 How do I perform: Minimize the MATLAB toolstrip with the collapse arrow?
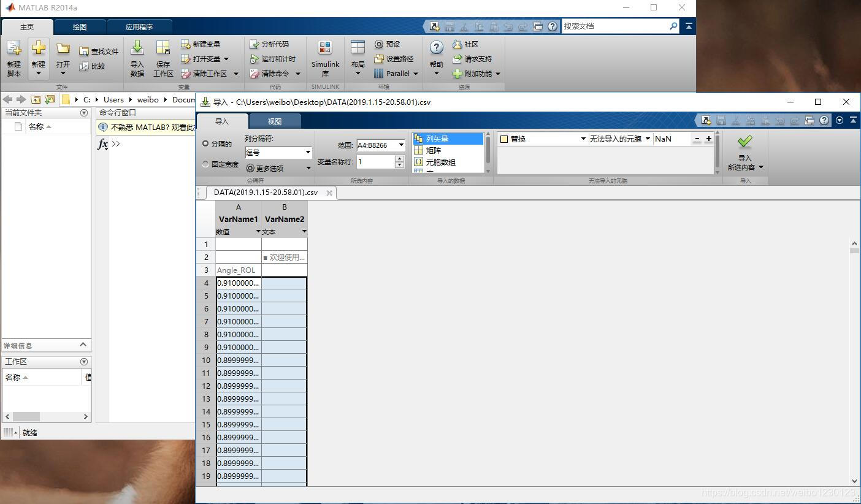tap(689, 26)
